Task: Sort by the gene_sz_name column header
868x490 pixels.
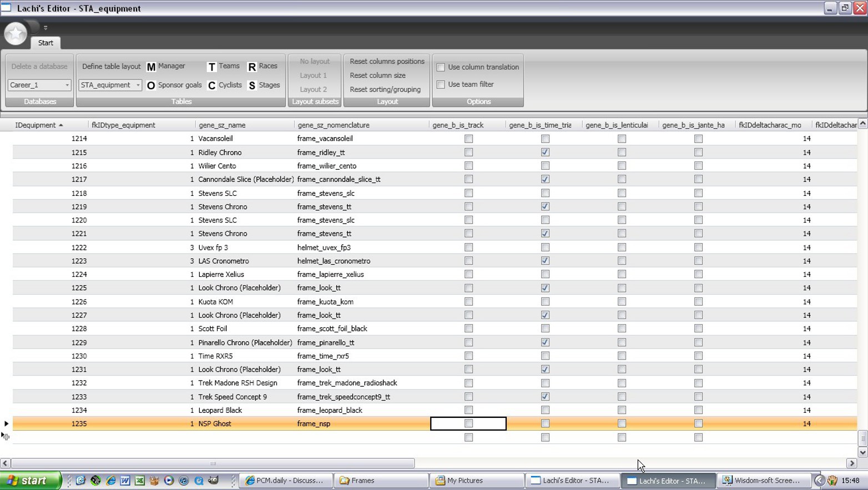Action: pyautogui.click(x=222, y=125)
